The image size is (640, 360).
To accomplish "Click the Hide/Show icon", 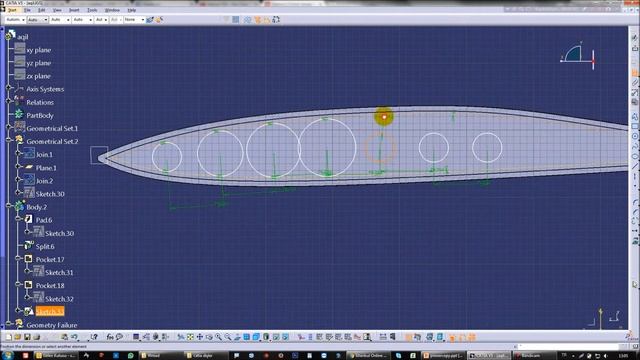I will point(276,337).
